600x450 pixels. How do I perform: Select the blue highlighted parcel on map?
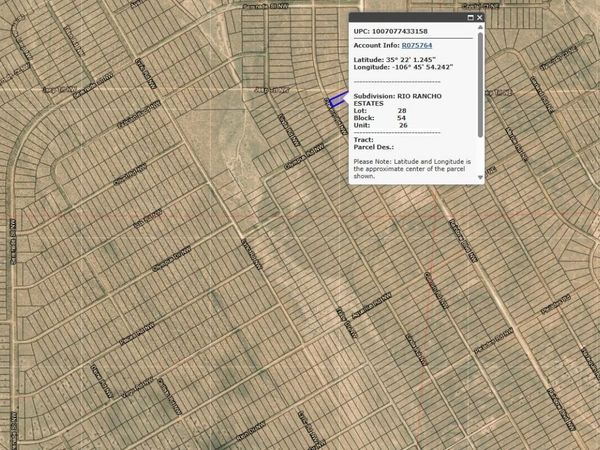[x=336, y=102]
